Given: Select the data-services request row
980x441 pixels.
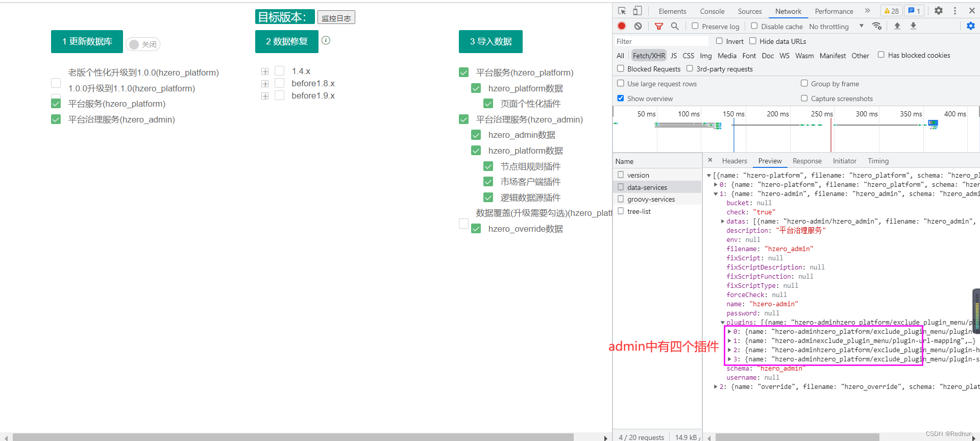Looking at the screenshot, I should pos(657,187).
